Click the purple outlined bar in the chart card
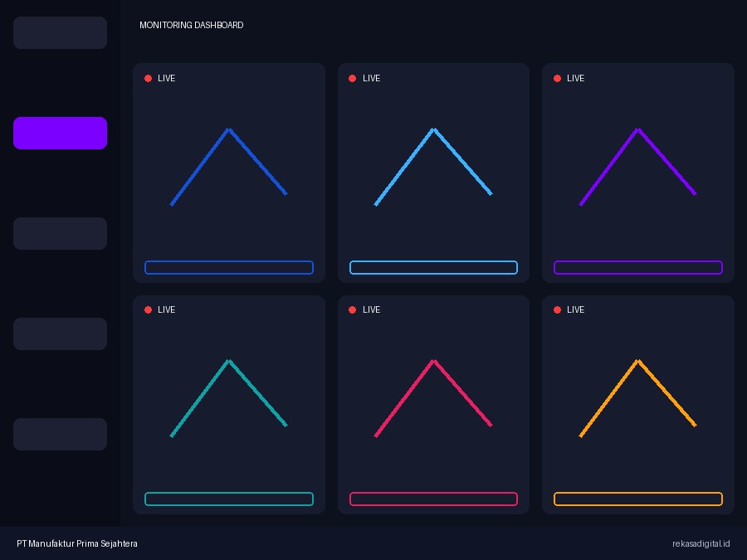 pyautogui.click(x=638, y=268)
